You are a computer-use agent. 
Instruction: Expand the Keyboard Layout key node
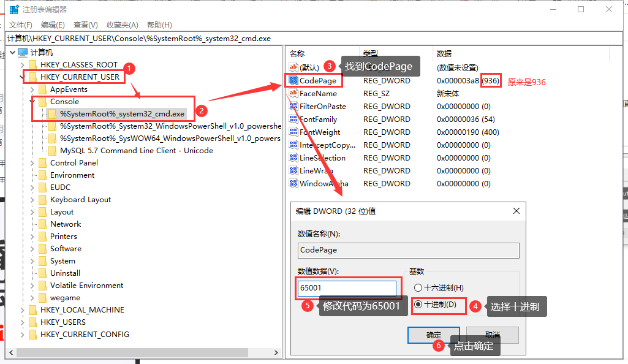32,200
